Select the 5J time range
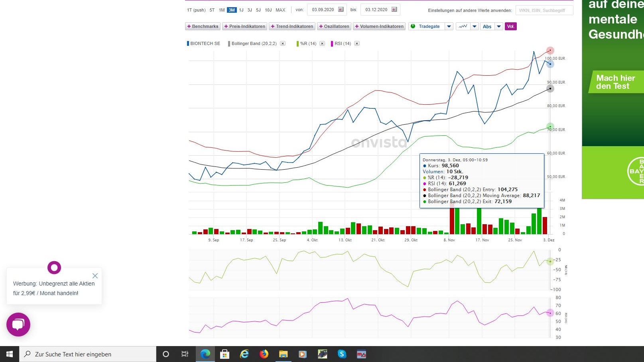 click(258, 10)
